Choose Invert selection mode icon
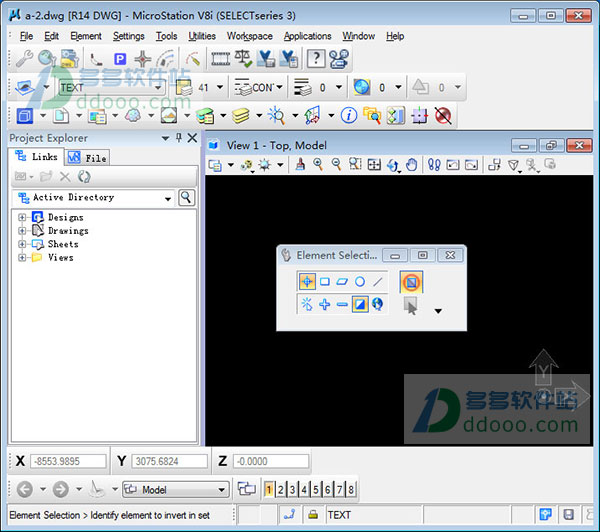Viewport: 600px width, 532px height. [x=360, y=304]
